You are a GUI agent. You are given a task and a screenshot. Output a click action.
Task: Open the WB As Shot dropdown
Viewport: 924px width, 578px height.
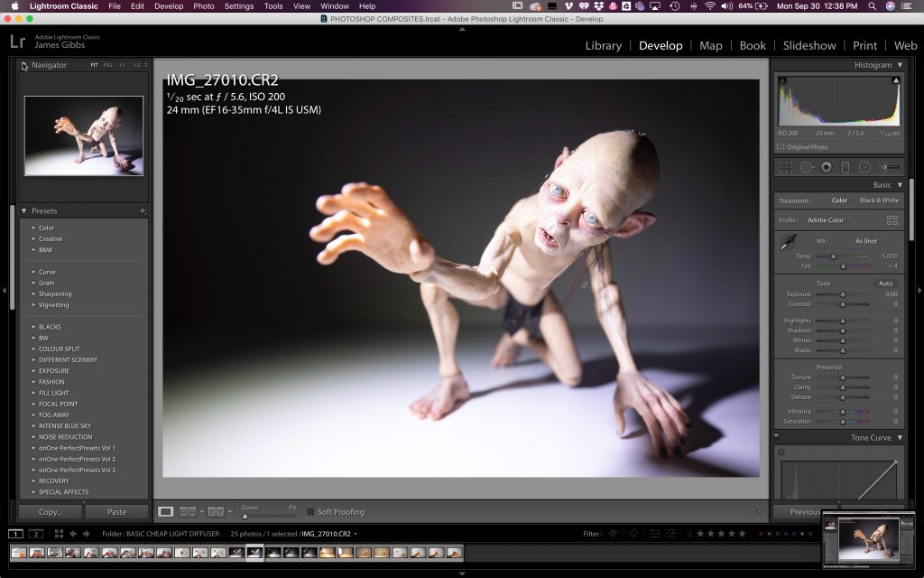pos(869,241)
